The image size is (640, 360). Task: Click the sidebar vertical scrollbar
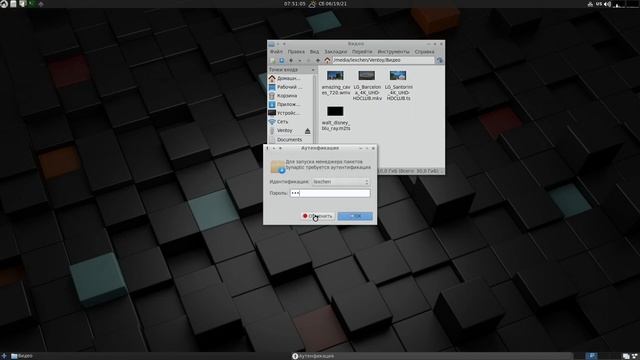[315, 108]
